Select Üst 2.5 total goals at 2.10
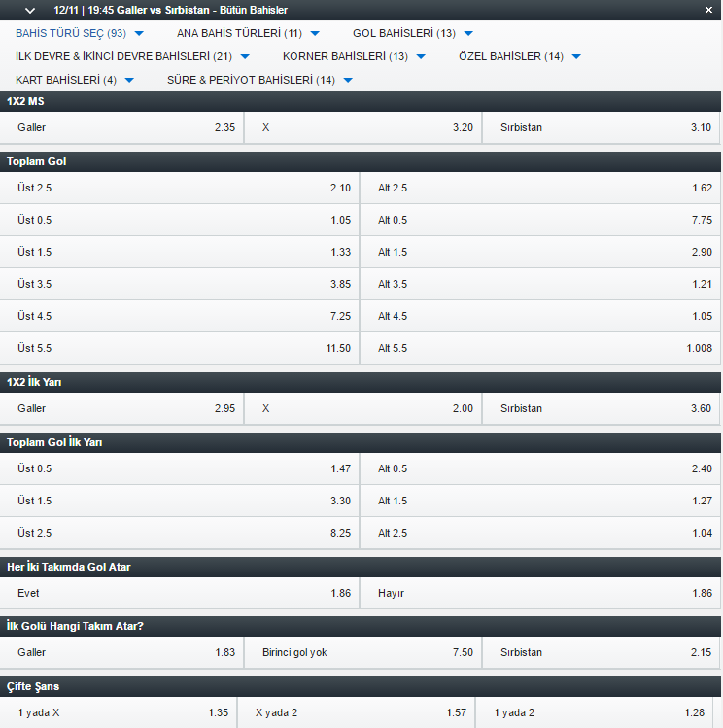 [x=179, y=188]
